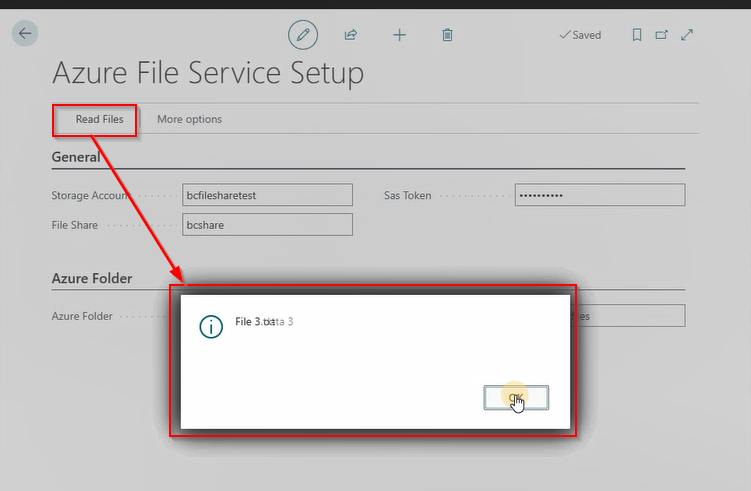Screen dimensions: 751x491
Task: Click the pencil edit icon
Action: 303,34
